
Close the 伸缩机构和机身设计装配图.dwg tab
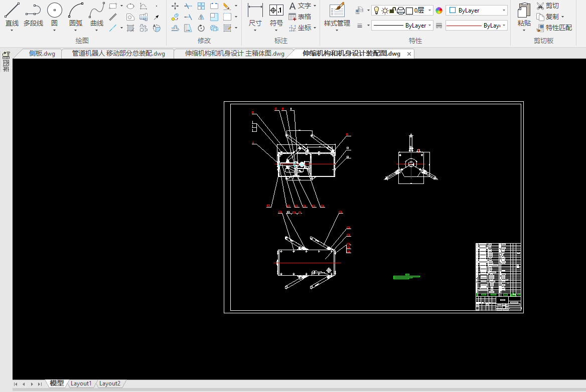coord(409,54)
